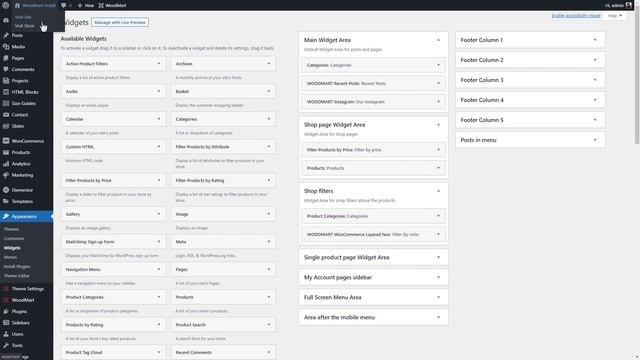Click the Appearance paintbrush icon
Image resolution: width=640 pixels, height=360 pixels.
tap(6, 217)
